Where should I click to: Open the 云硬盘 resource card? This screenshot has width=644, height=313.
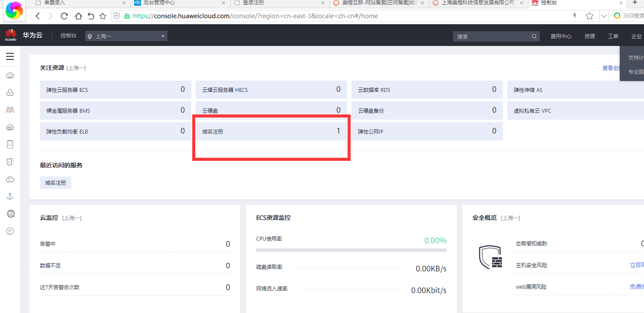tap(271, 111)
